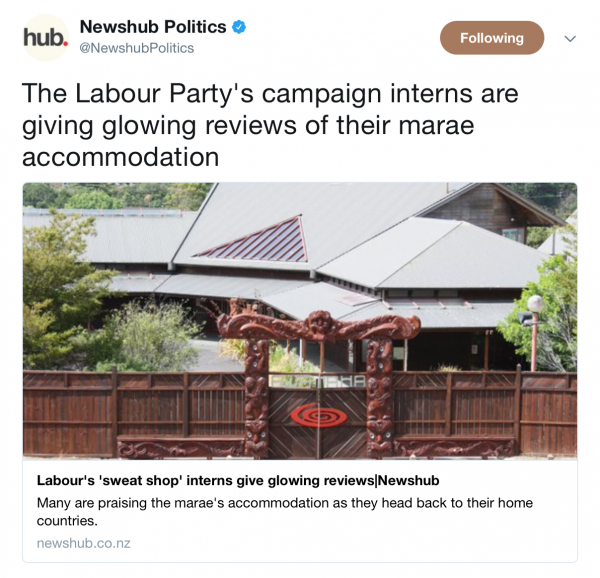Toggle the Following button
This screenshot has height=578, width=600.
(x=492, y=38)
